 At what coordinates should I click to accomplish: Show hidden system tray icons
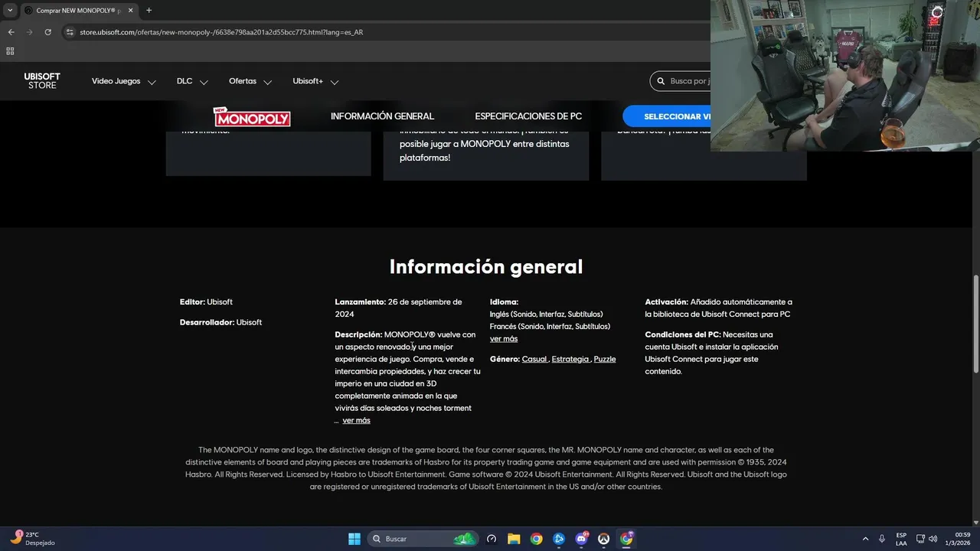coord(865,539)
